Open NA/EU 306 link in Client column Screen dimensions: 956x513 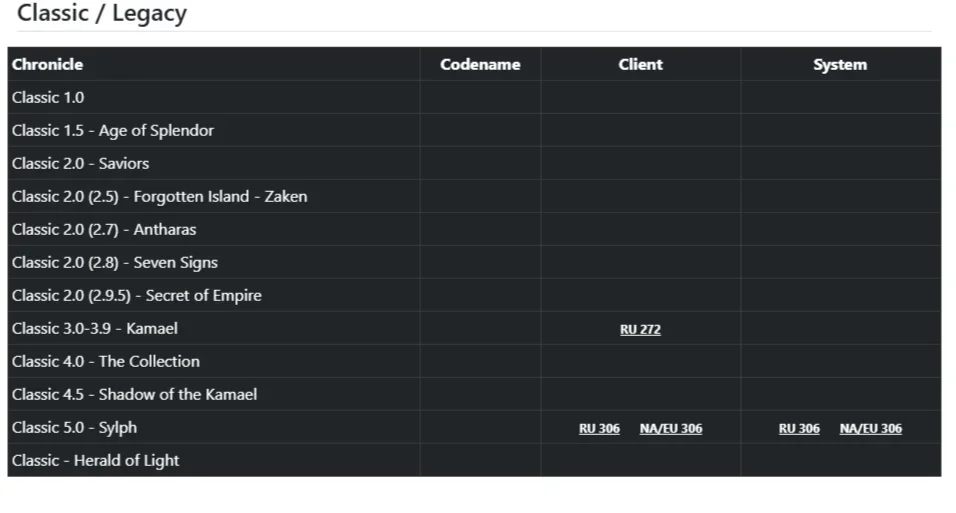pyautogui.click(x=671, y=429)
